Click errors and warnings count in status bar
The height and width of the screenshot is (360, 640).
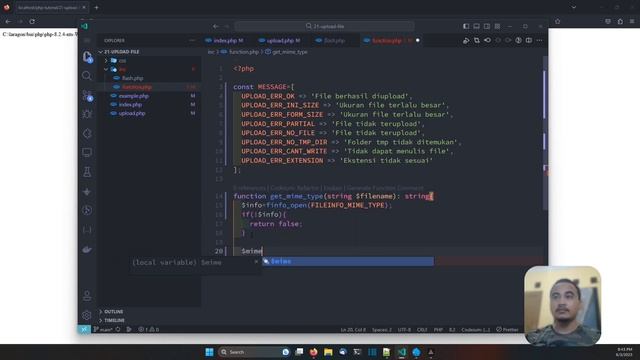coord(149,329)
